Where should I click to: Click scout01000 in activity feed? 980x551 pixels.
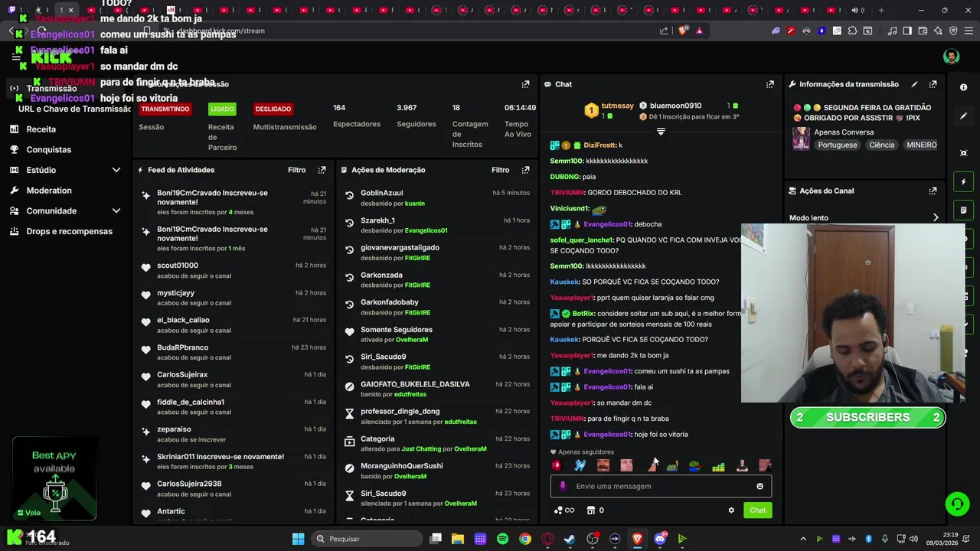coord(178,266)
